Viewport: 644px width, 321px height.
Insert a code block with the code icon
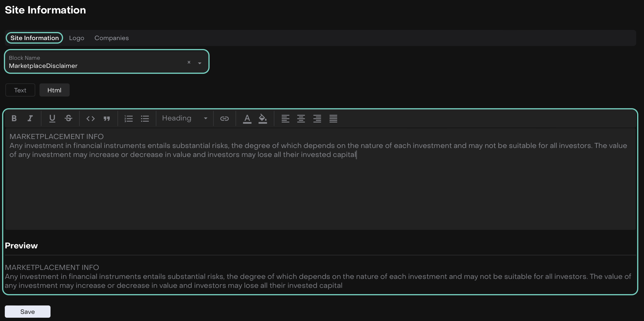pyautogui.click(x=91, y=119)
